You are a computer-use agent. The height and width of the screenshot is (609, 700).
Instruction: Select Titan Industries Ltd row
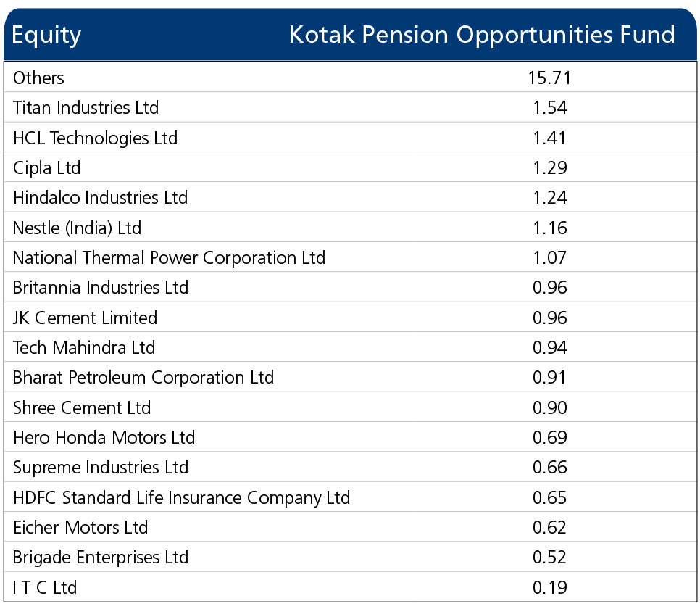(x=350, y=107)
